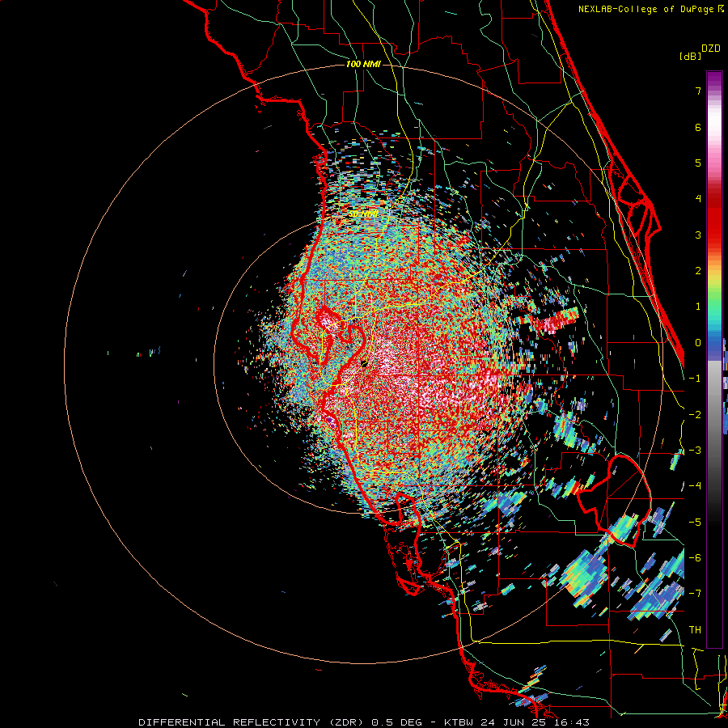Click the scale value 5
Viewport: 728px width, 728px height.
(698, 163)
